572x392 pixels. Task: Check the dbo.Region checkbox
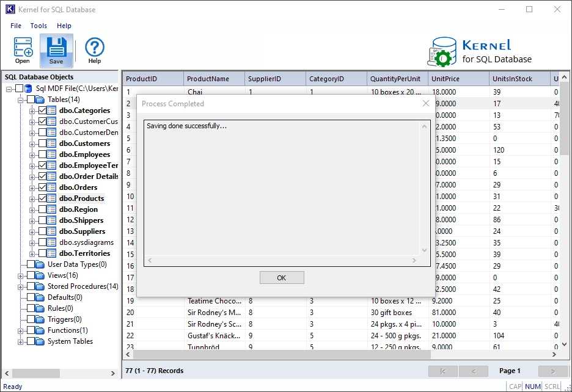[42, 209]
